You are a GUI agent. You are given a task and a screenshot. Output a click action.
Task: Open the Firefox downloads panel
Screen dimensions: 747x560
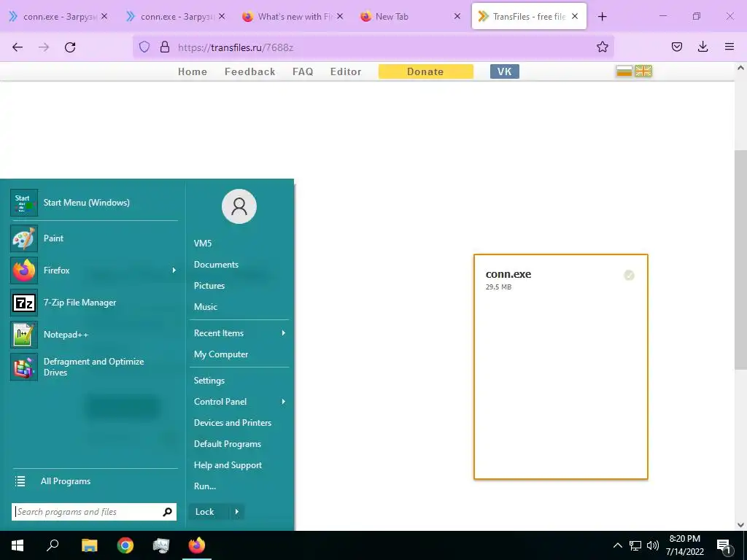(x=703, y=47)
